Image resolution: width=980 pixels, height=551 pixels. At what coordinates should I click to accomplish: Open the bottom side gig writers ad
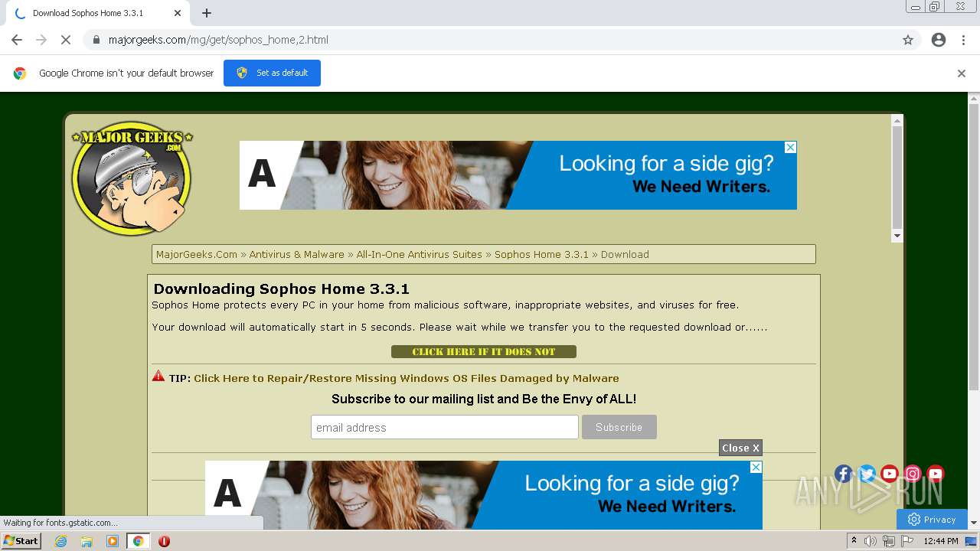point(483,495)
